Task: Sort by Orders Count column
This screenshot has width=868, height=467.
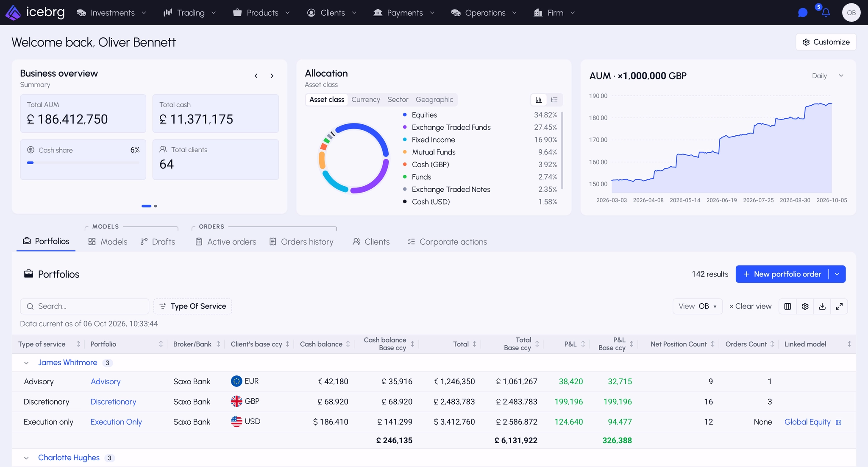Action: click(x=772, y=344)
